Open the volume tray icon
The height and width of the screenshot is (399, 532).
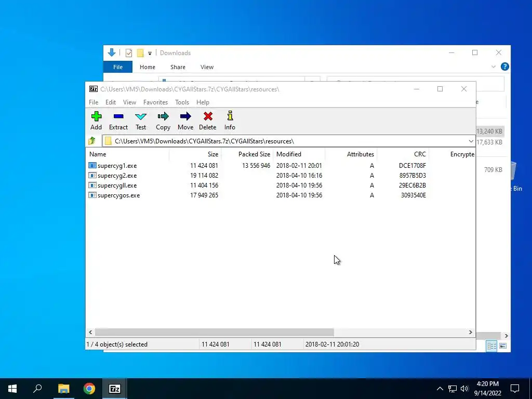coord(464,389)
